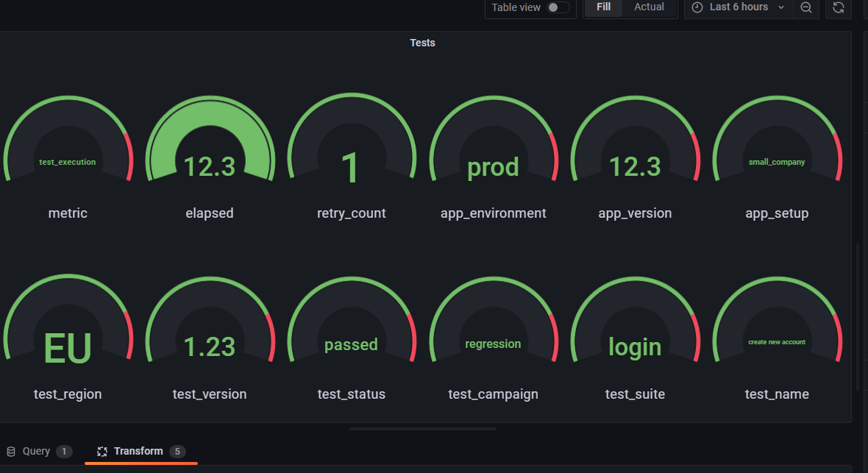868x473 pixels.
Task: Click the 'app_setup' gauge label
Action: click(x=778, y=213)
